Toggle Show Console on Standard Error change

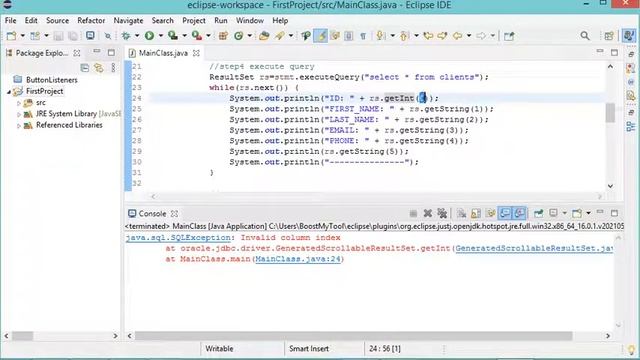coord(520,213)
